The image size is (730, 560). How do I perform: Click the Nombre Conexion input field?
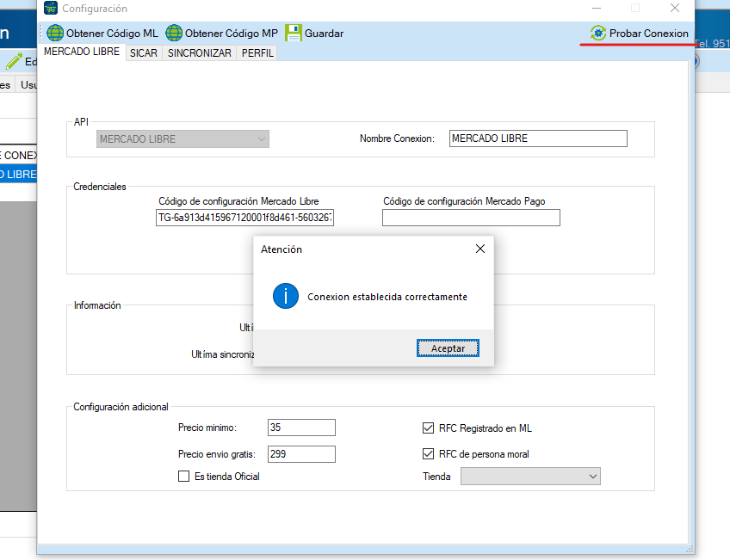pos(538,138)
